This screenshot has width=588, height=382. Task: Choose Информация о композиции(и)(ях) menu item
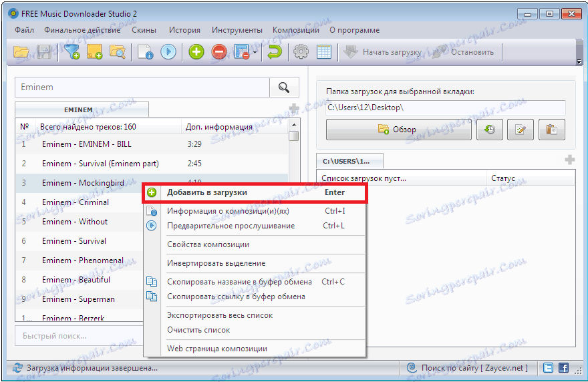point(255,211)
